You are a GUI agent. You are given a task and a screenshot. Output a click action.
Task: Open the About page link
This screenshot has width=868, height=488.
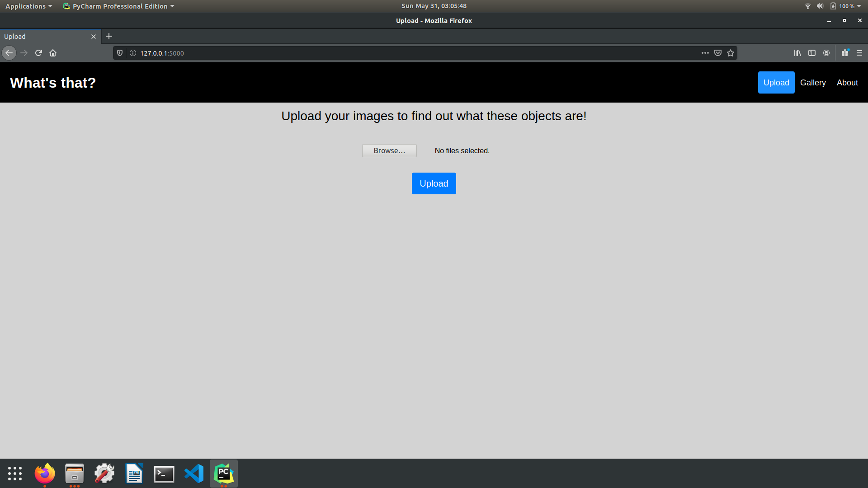click(x=847, y=83)
